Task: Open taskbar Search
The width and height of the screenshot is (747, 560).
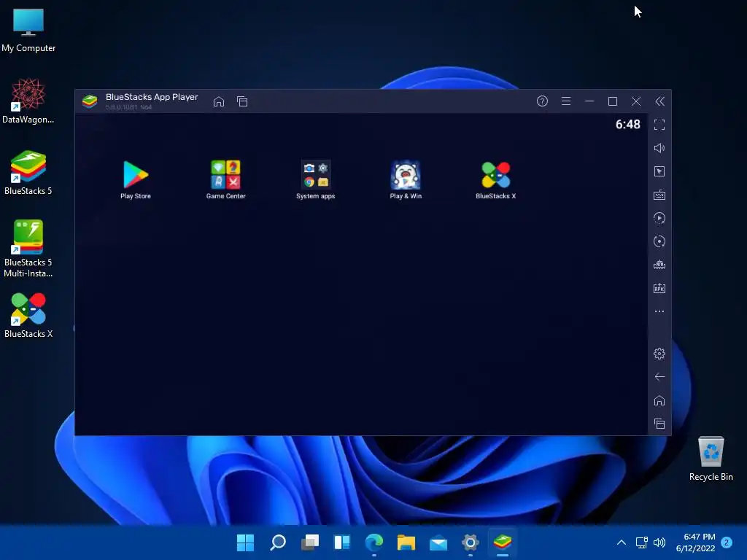Action: tap(278, 542)
